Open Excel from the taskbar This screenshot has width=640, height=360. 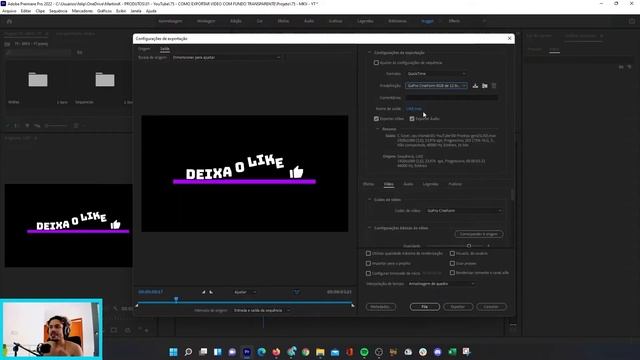[x=452, y=352]
